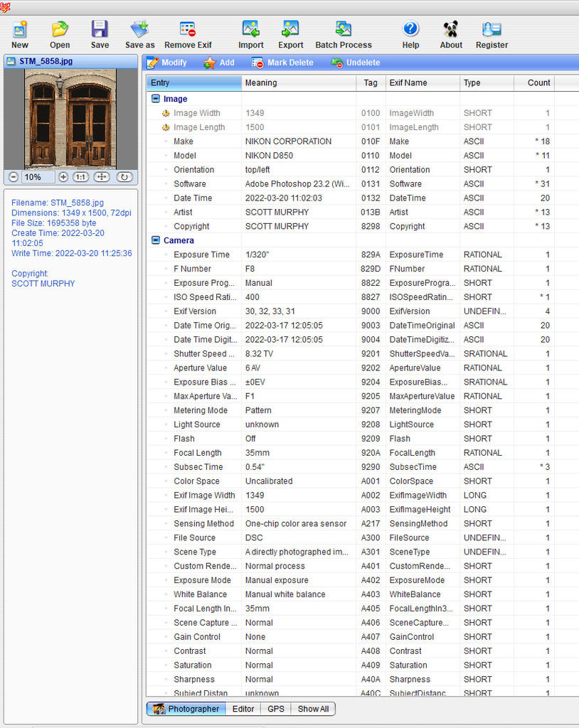Select the Show All tab
The image size is (579, 728).
pyautogui.click(x=313, y=709)
